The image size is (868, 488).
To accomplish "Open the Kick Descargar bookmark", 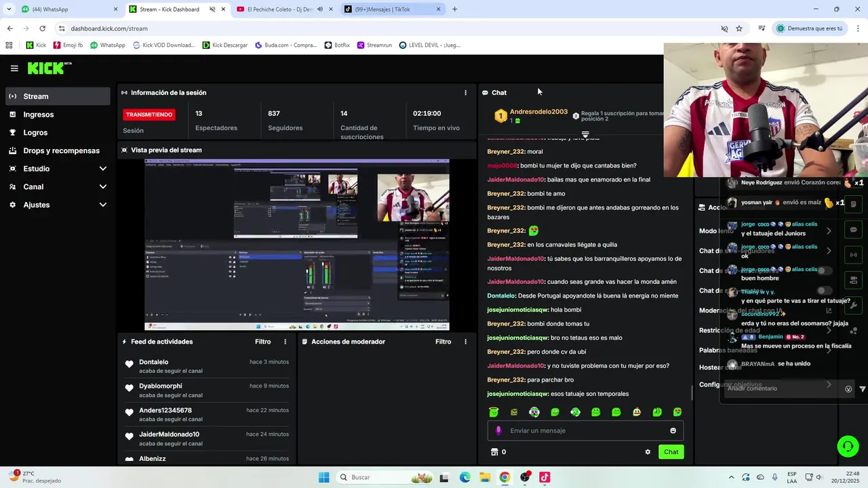I will (225, 45).
